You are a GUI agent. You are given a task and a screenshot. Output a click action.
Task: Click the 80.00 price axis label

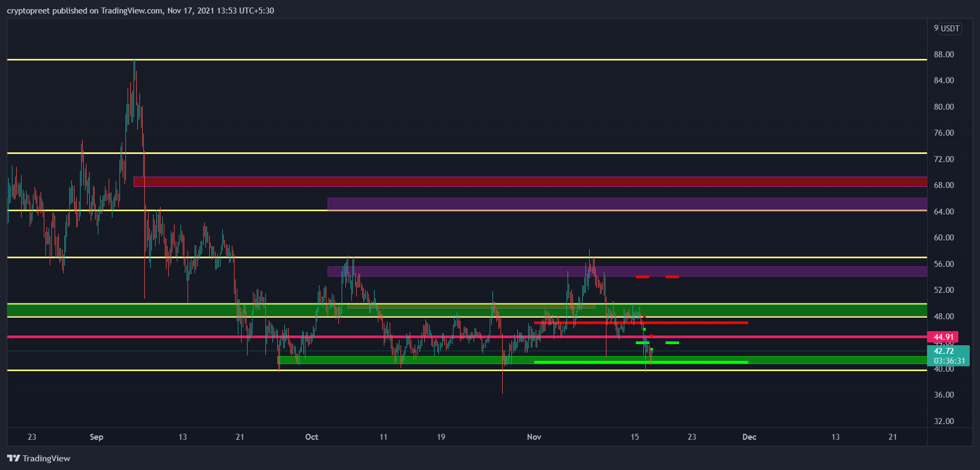[944, 107]
